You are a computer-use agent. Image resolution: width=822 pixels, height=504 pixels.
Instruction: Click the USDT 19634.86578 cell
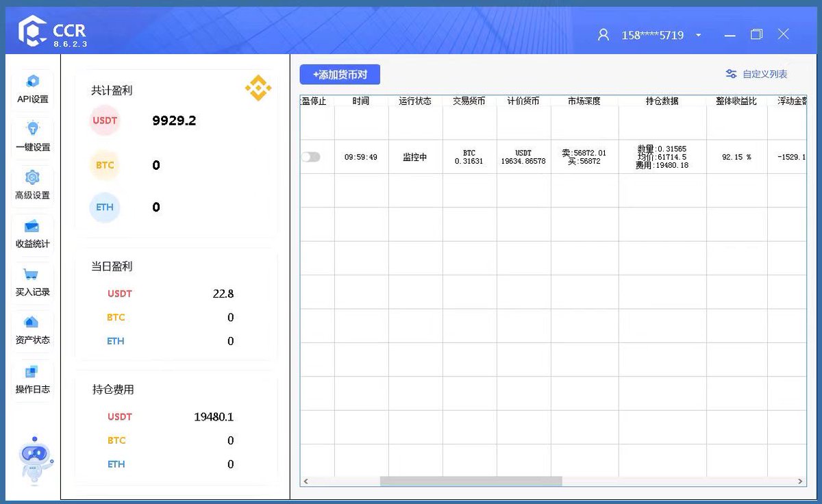coord(523,157)
